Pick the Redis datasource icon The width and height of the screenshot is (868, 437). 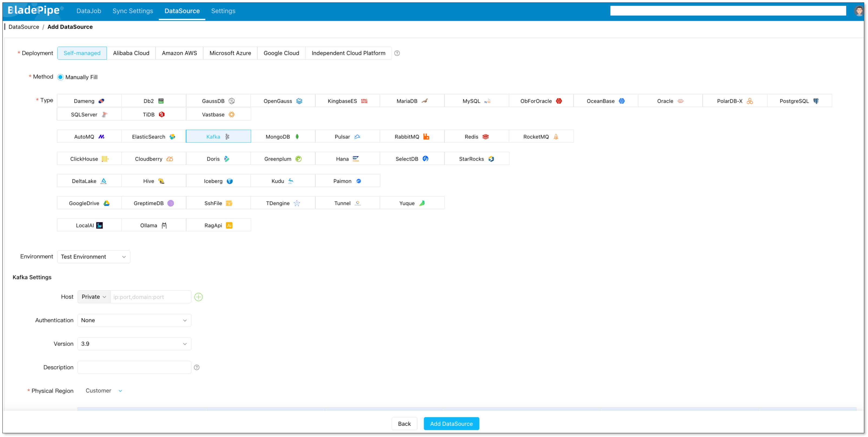click(x=485, y=137)
